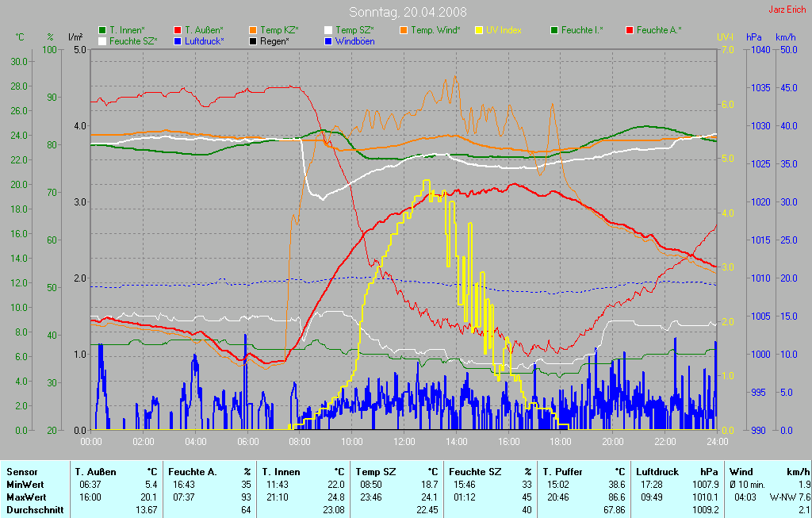Click the Jarz Erich author text
This screenshot has height=518, width=812.
pos(786,10)
